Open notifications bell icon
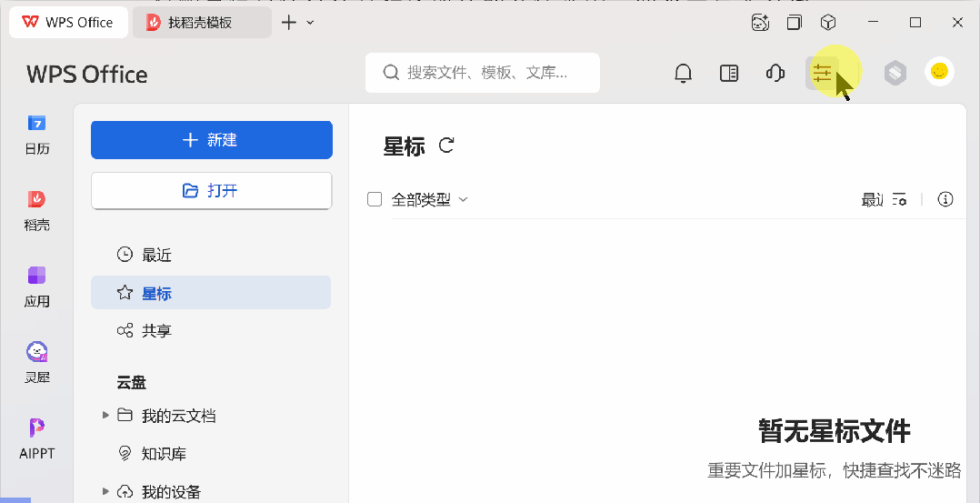This screenshot has height=503, width=980. tap(683, 73)
